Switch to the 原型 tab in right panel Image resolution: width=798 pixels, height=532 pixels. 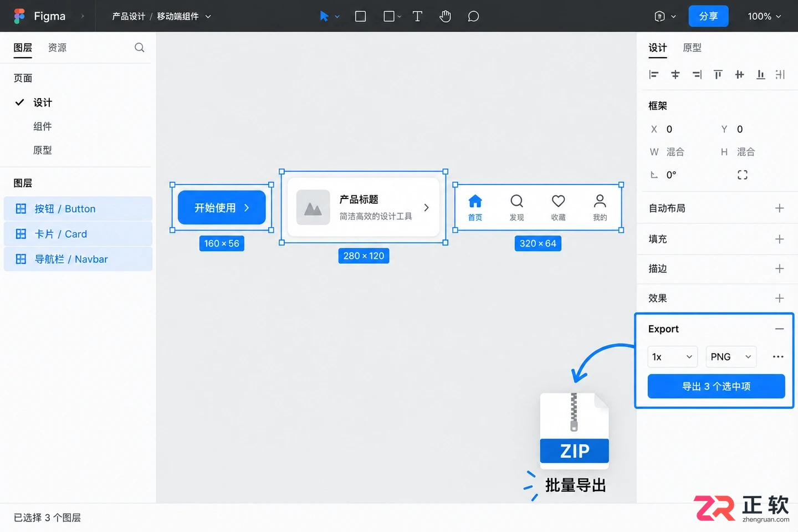(692, 48)
